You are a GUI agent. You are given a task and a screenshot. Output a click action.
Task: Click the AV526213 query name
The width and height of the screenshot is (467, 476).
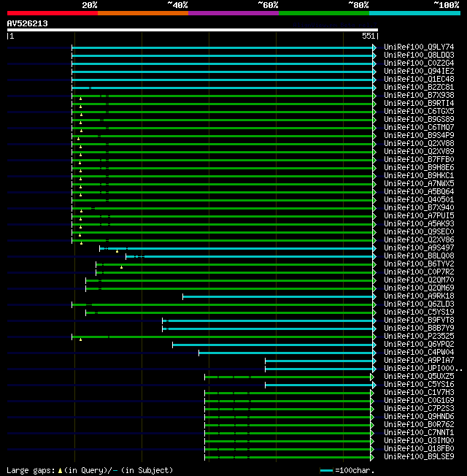click(27, 23)
